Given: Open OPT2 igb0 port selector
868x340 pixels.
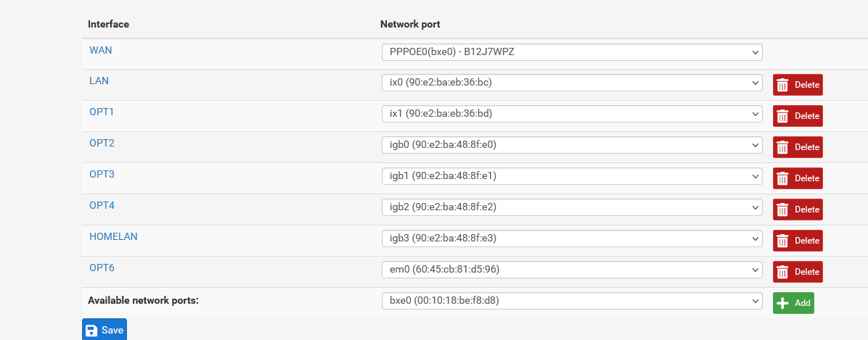Looking at the screenshot, I should click(572, 146).
